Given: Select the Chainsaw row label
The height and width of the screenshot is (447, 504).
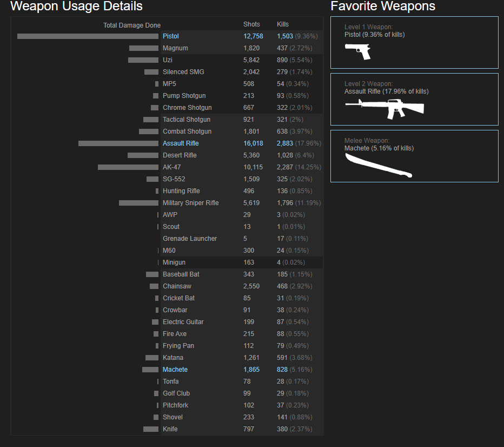Looking at the screenshot, I should tap(177, 286).
